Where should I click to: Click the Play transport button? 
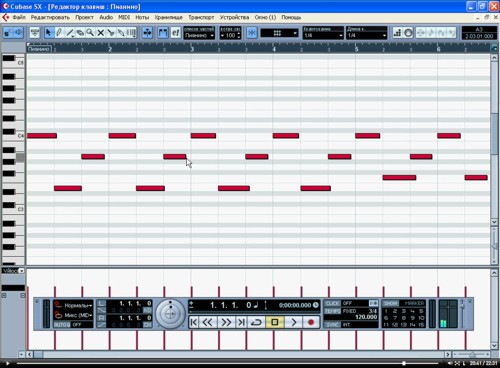(294, 322)
